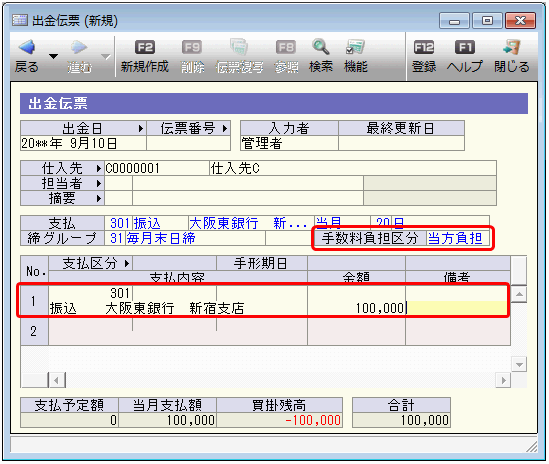Expand the 出金日 header arrow
The height and width of the screenshot is (464, 549).
point(140,129)
